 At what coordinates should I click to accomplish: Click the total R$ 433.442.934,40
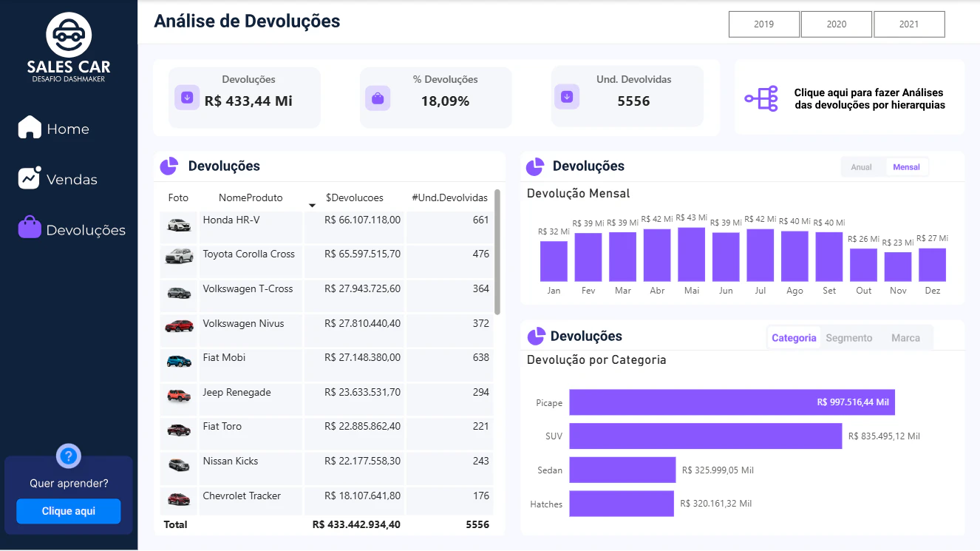pyautogui.click(x=356, y=524)
